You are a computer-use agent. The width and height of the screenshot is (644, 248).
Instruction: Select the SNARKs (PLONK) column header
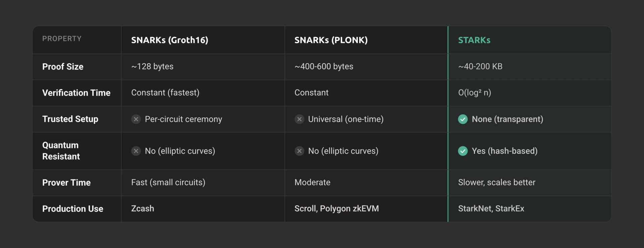[331, 40]
